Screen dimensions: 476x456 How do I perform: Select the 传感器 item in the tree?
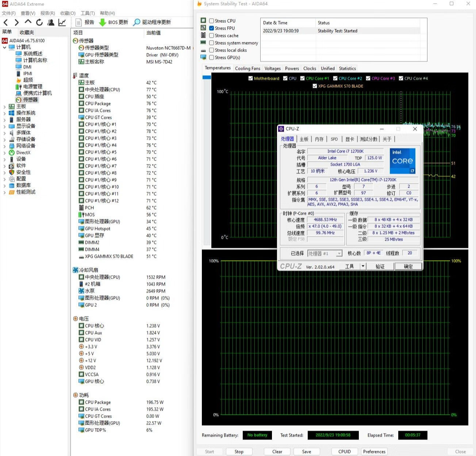coord(30,100)
